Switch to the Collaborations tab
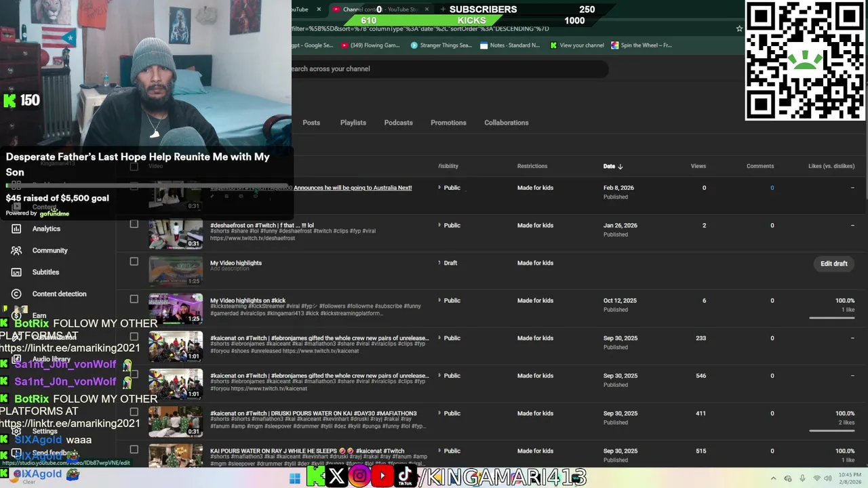 (507, 123)
